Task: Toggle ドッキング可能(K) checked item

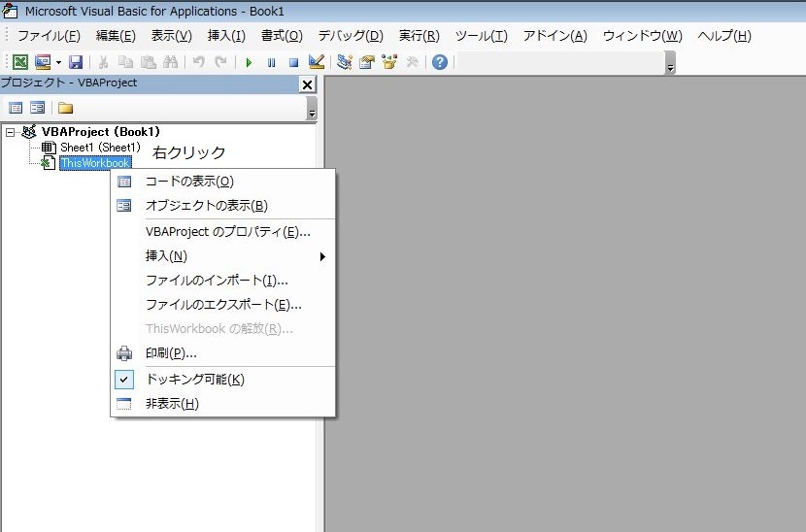Action: 223,380
